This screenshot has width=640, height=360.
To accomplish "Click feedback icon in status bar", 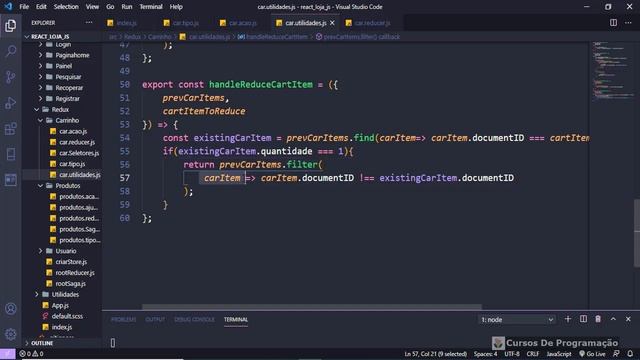I will pos(616,353).
